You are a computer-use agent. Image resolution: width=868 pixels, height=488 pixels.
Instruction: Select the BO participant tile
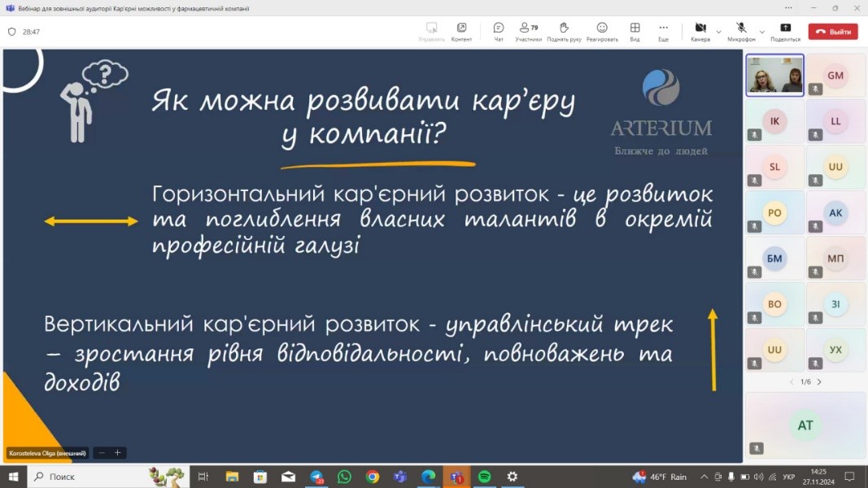pos(774,303)
